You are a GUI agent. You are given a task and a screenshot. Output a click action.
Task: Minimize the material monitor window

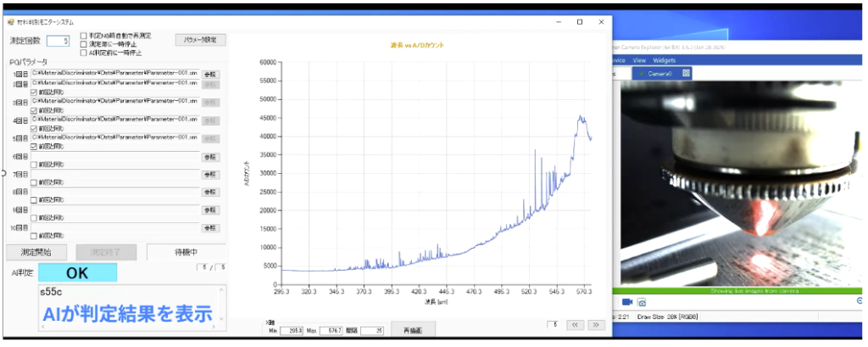(557, 21)
